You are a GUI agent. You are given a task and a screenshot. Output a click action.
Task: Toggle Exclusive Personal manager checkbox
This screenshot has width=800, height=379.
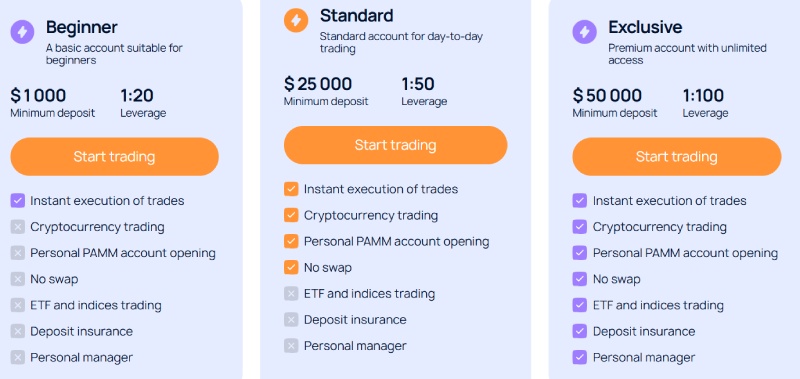click(580, 357)
